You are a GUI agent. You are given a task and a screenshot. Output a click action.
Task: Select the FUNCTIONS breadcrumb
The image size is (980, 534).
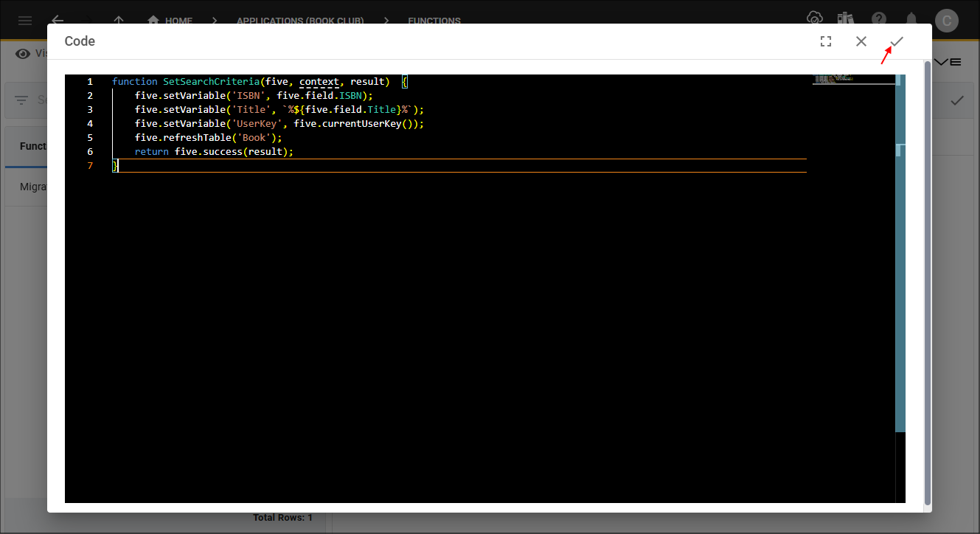(434, 21)
